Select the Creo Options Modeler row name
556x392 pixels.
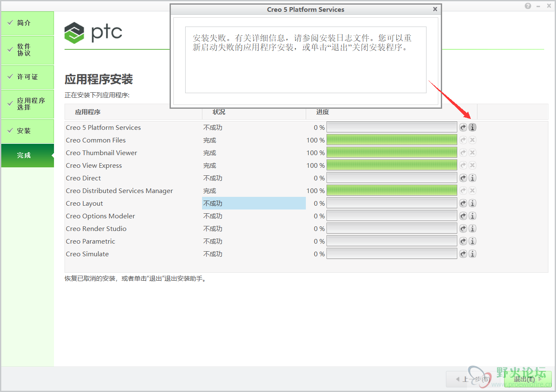(100, 216)
